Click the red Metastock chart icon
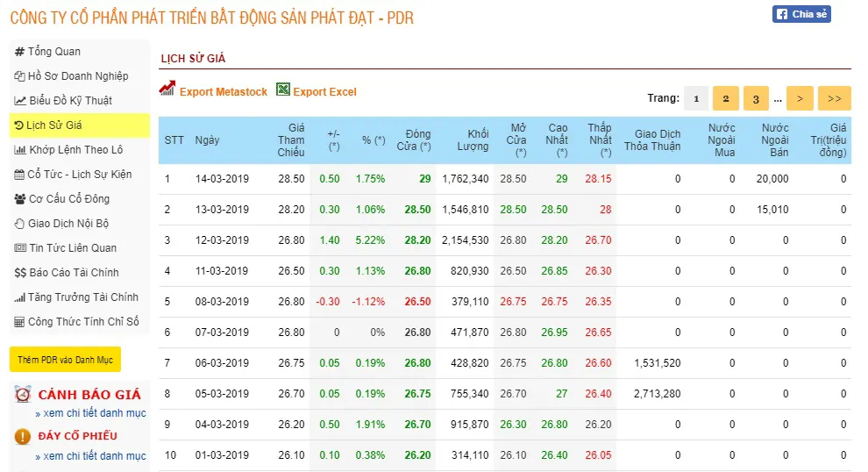 pyautogui.click(x=167, y=89)
